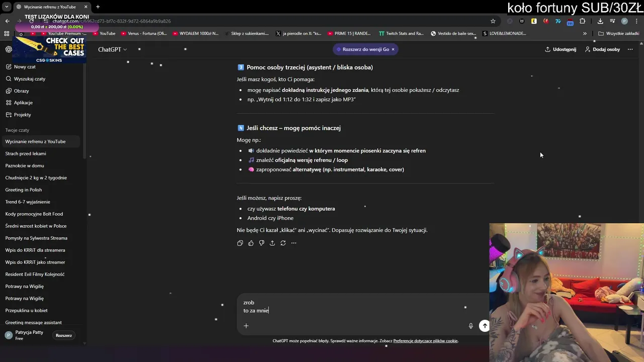644x362 pixels.
Task: Go back with browser back arrow
Action: (7, 21)
